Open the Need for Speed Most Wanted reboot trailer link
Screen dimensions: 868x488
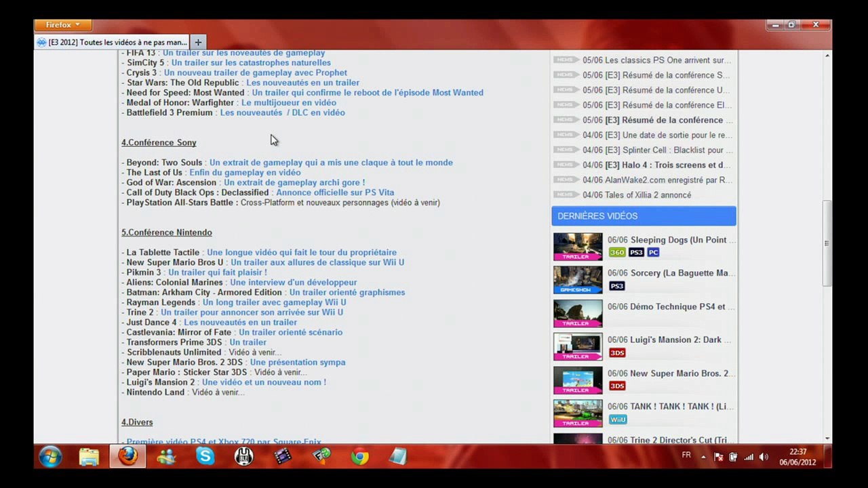(x=368, y=92)
